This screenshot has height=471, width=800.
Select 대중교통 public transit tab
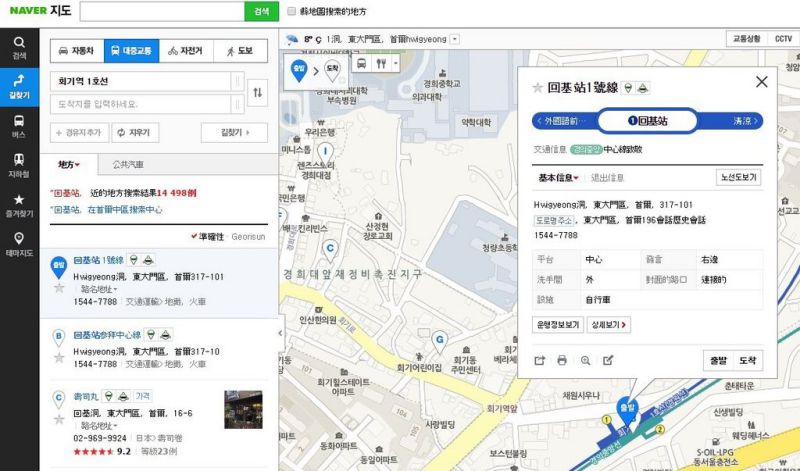(132, 51)
